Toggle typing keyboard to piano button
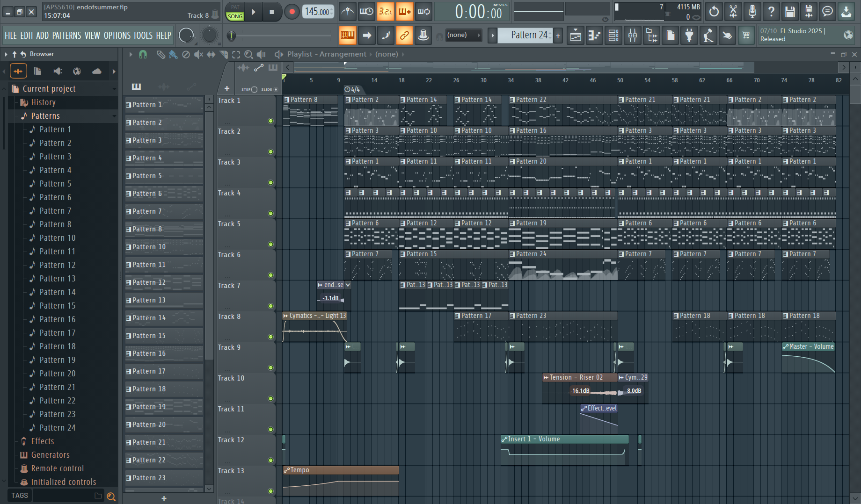The image size is (861, 504). pyautogui.click(x=348, y=36)
